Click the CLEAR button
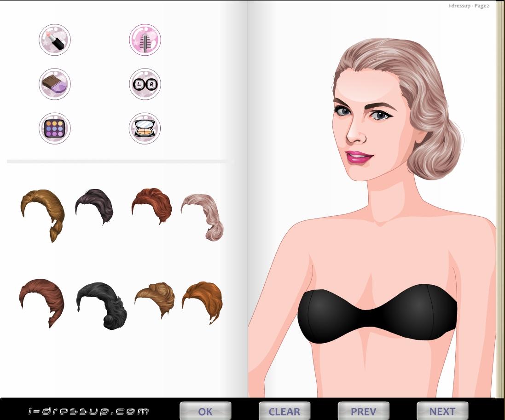 click(284, 411)
